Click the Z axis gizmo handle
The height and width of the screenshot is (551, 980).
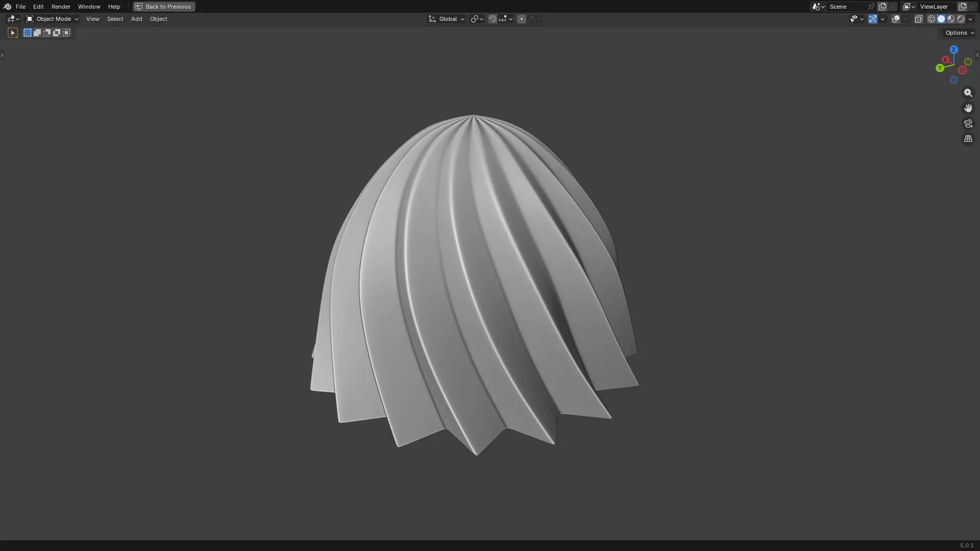click(x=953, y=49)
